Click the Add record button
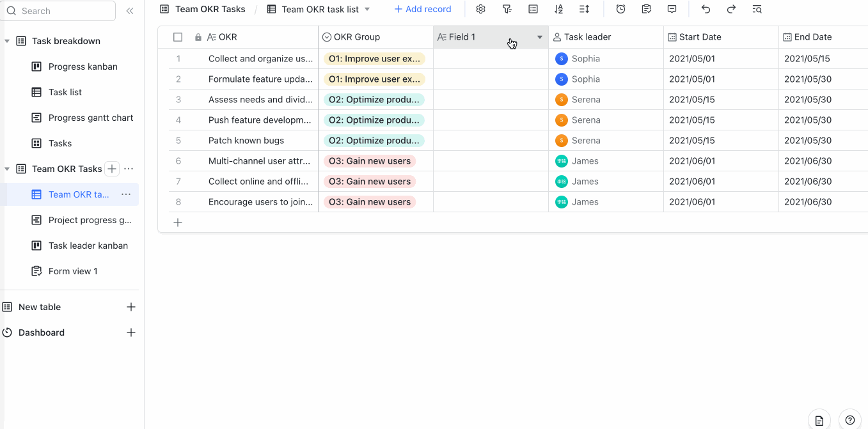 [x=422, y=9]
